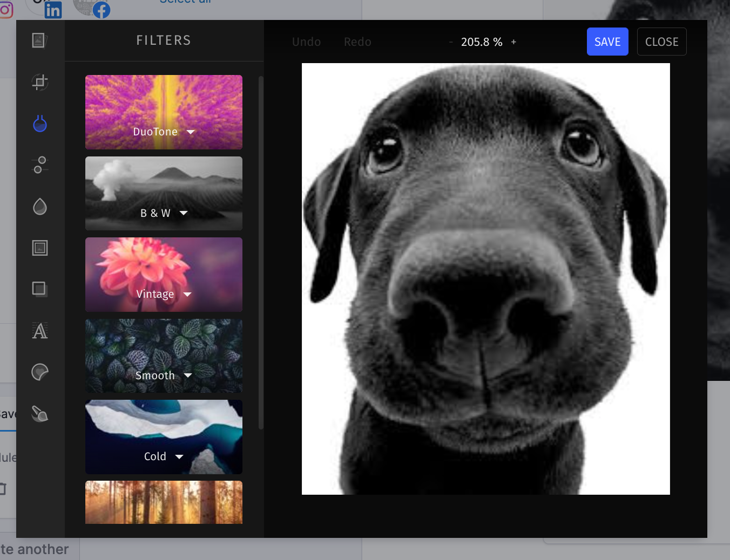Open the image overlay panel
The image size is (730, 560).
tap(39, 40)
